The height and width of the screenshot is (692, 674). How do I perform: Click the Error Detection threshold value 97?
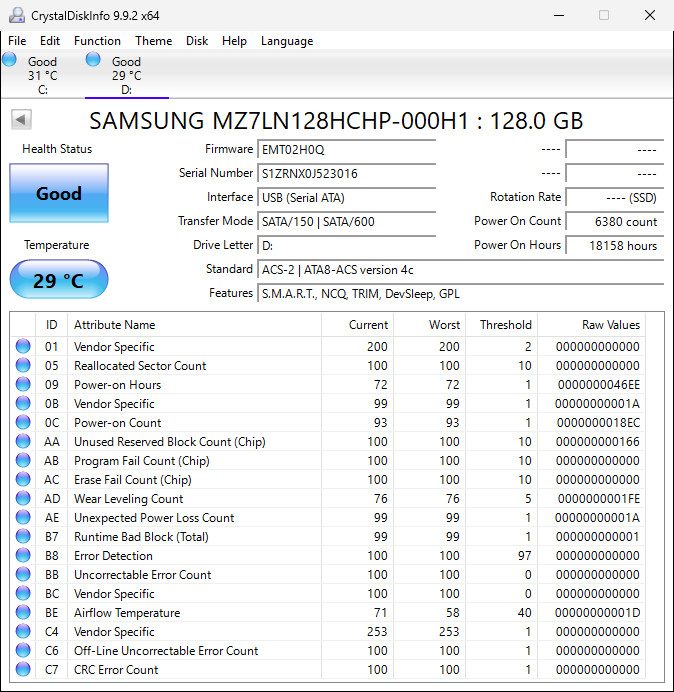[x=524, y=555]
